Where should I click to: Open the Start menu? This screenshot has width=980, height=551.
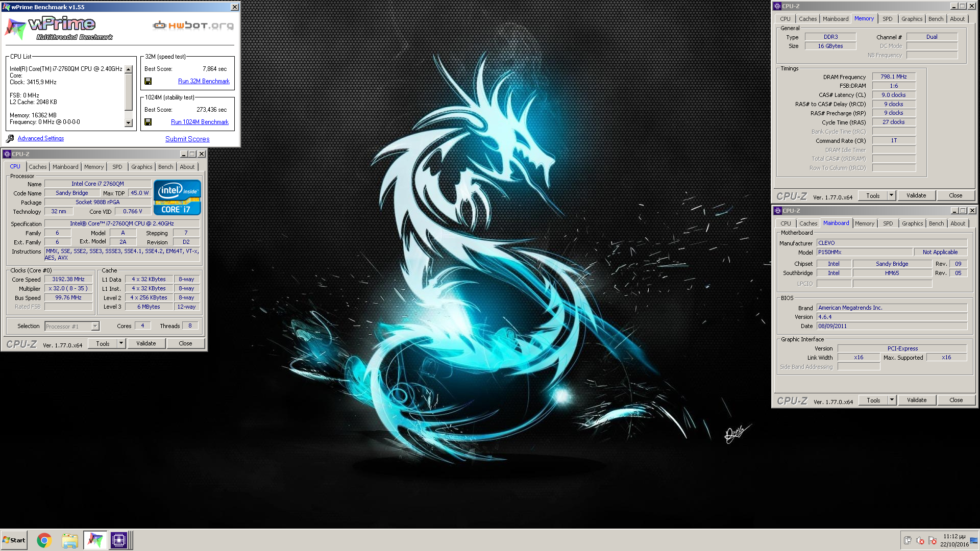14,540
